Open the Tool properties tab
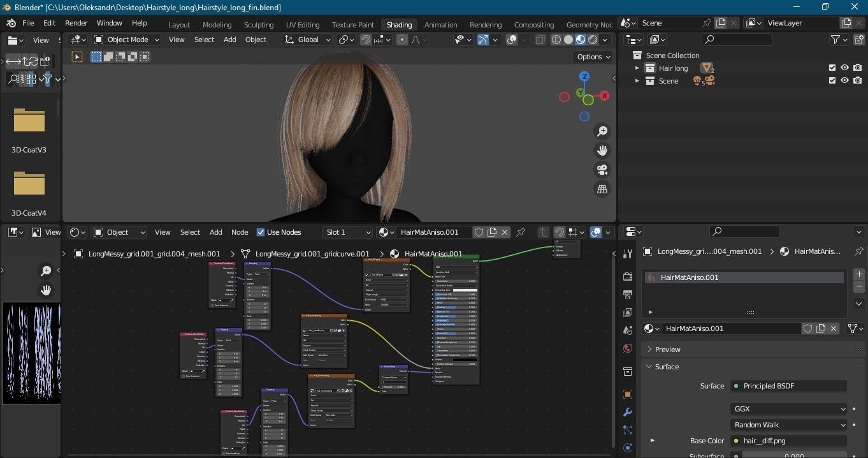This screenshot has height=458, width=868. pos(628,255)
